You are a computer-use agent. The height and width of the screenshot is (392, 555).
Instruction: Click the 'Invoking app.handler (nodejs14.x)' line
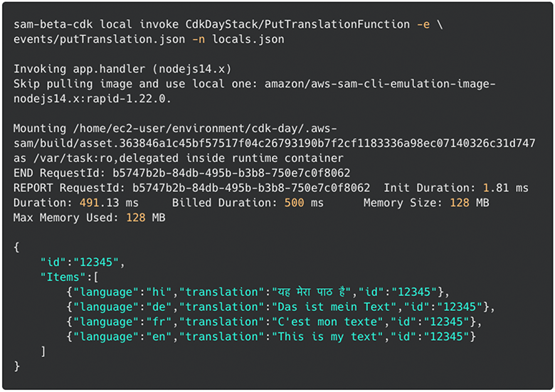coord(122,69)
